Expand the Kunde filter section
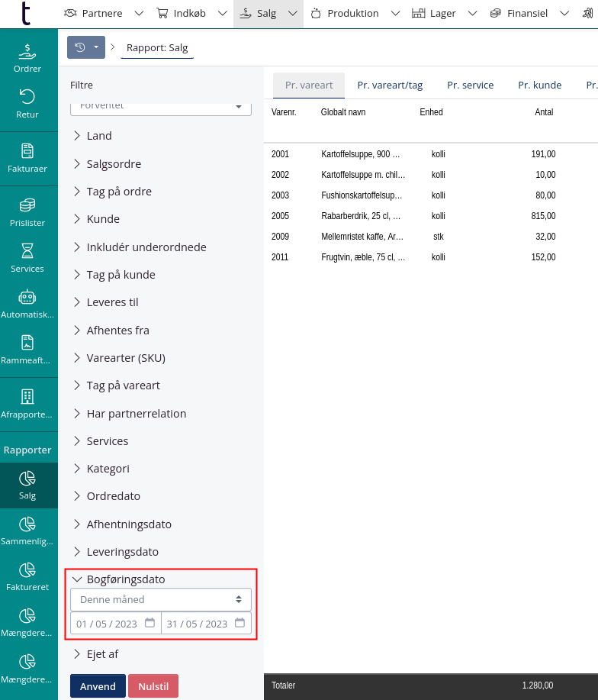Viewport: 598px width, 700px height. 103,219
